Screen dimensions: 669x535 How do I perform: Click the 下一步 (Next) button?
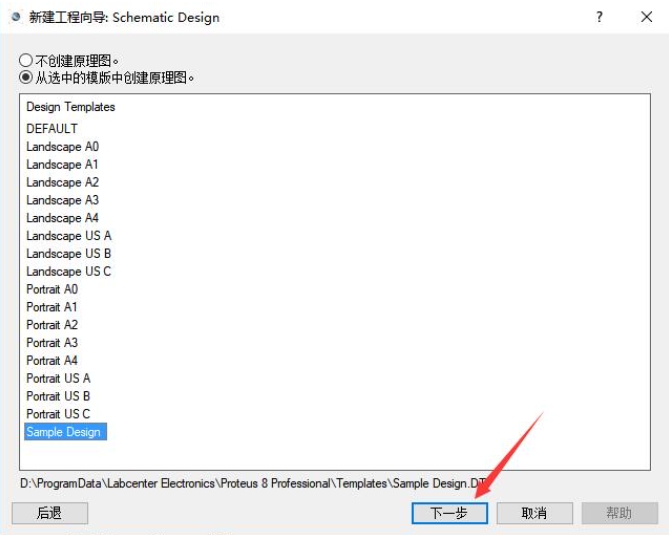[449, 513]
